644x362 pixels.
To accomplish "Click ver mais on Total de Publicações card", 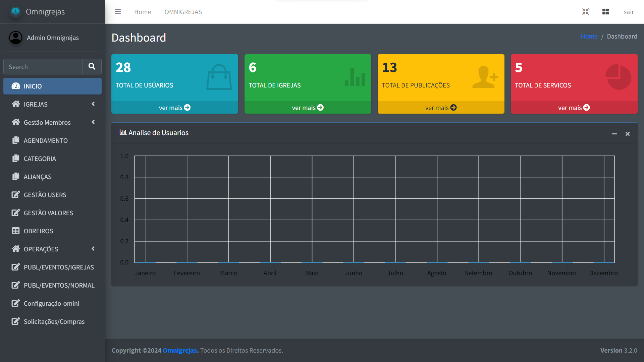I will pyautogui.click(x=441, y=108).
